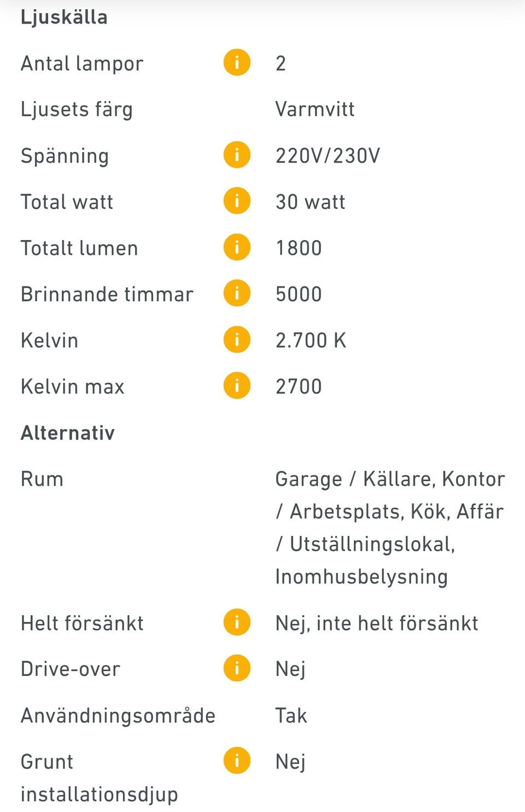View info about Drive-over
The image size is (525, 812).
pyautogui.click(x=236, y=668)
